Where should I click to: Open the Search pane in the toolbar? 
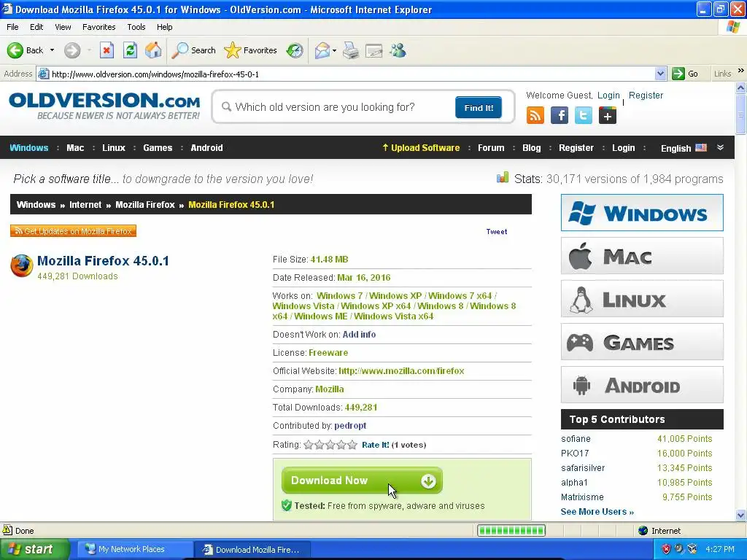pyautogui.click(x=193, y=50)
